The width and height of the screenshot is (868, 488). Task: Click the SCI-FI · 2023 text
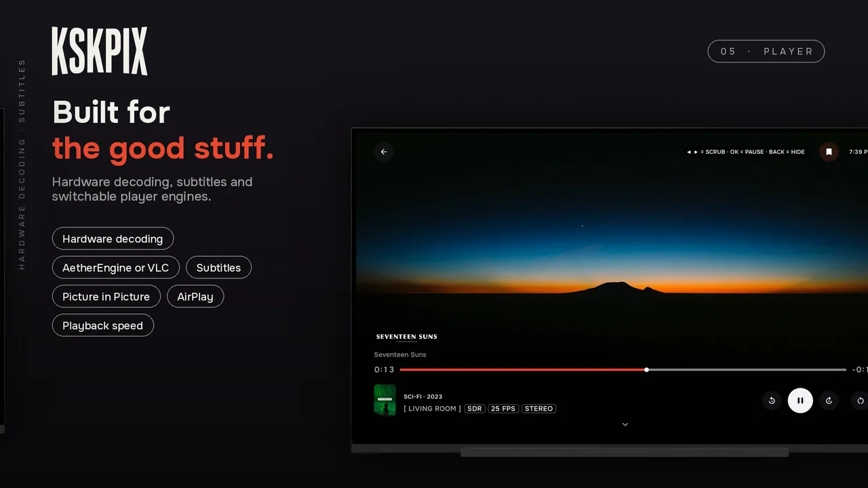(x=423, y=396)
